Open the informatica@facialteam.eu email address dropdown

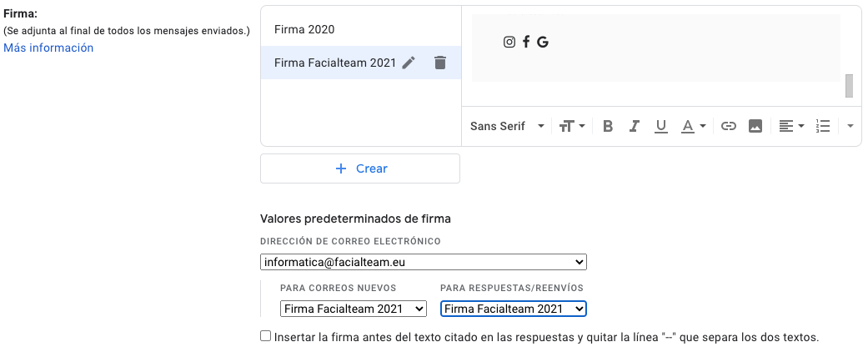click(424, 262)
